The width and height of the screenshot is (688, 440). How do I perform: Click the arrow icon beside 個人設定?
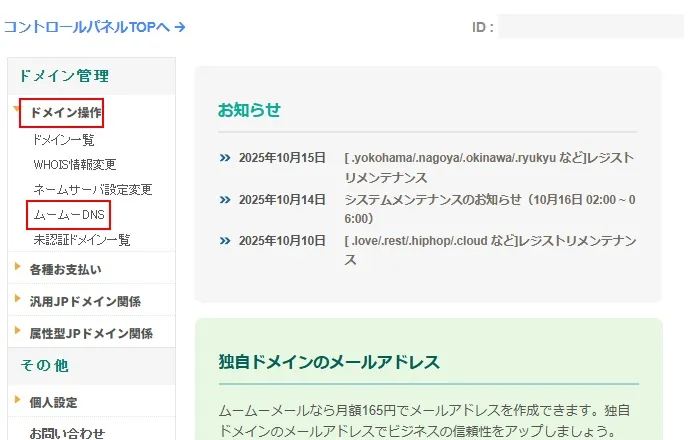18,401
